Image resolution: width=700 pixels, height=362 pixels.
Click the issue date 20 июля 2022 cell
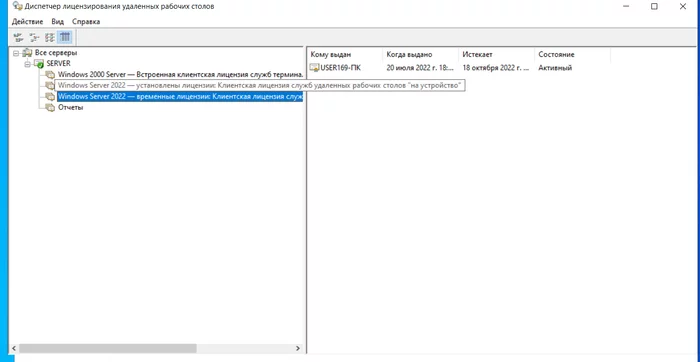click(x=420, y=68)
